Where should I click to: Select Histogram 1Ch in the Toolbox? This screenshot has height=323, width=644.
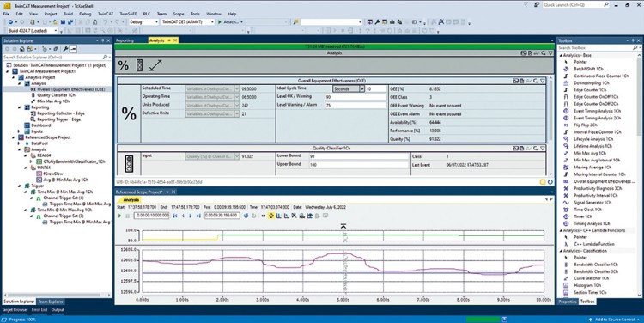tap(587, 285)
